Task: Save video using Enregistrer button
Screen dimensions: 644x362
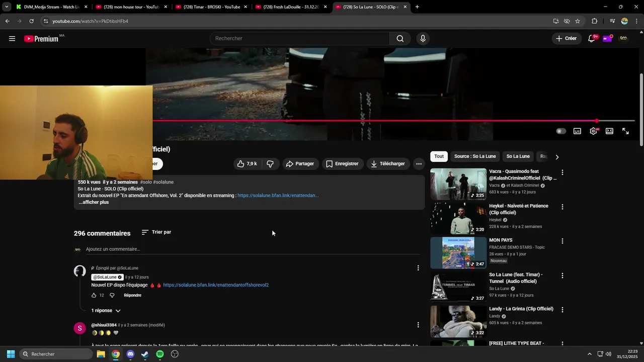Action: click(342, 164)
